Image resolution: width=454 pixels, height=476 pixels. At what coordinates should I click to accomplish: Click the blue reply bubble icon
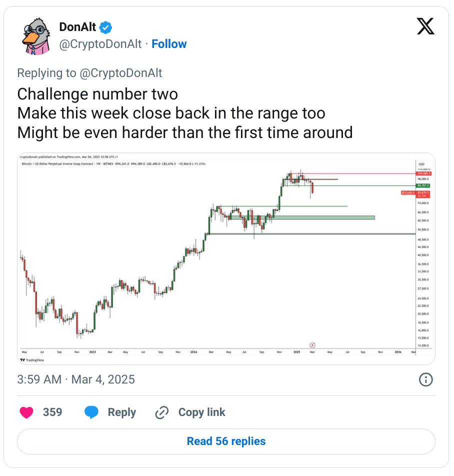(91, 412)
